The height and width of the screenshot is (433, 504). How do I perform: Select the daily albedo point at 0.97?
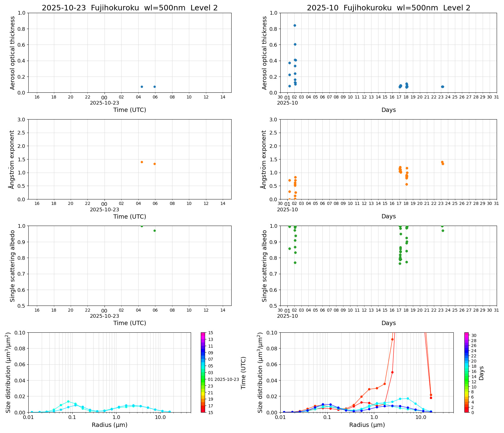[x=154, y=231]
